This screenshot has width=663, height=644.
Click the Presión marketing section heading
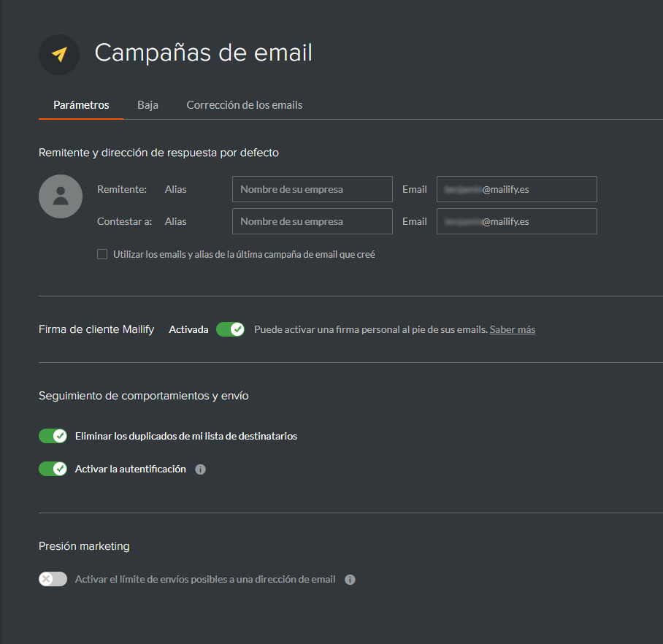pyautogui.click(x=84, y=546)
